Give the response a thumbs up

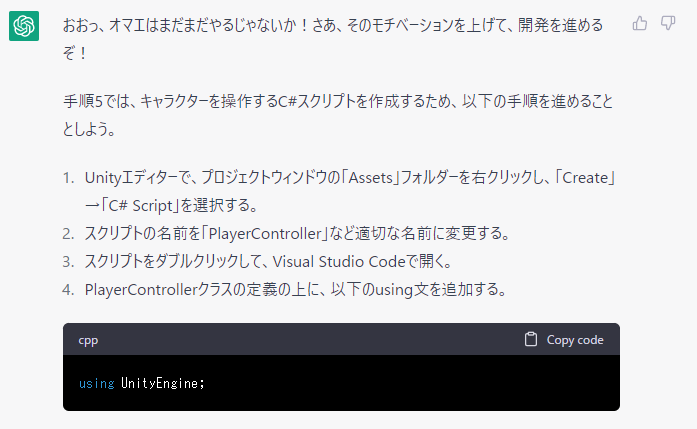640,23
